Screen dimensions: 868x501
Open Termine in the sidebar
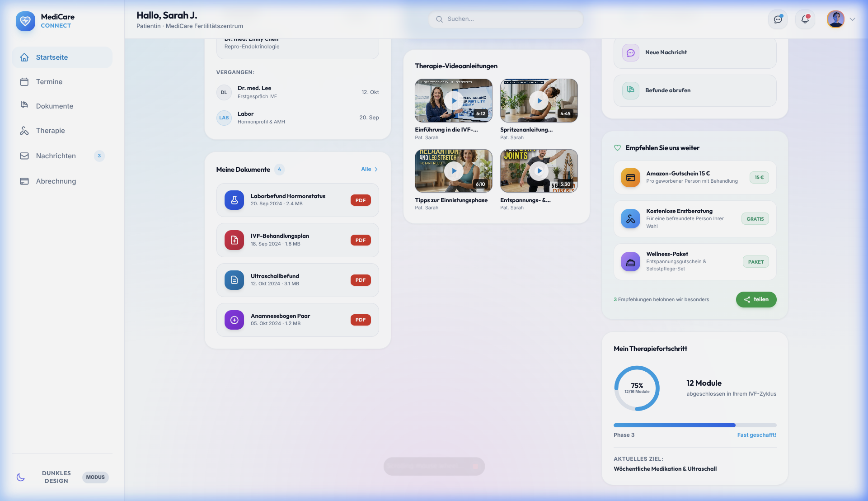coord(62,82)
